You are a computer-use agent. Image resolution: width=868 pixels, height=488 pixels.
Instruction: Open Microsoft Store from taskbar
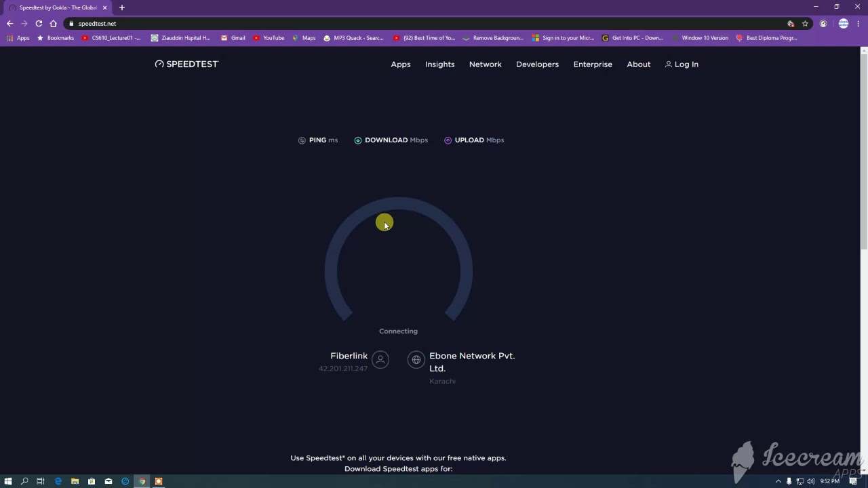point(92,481)
